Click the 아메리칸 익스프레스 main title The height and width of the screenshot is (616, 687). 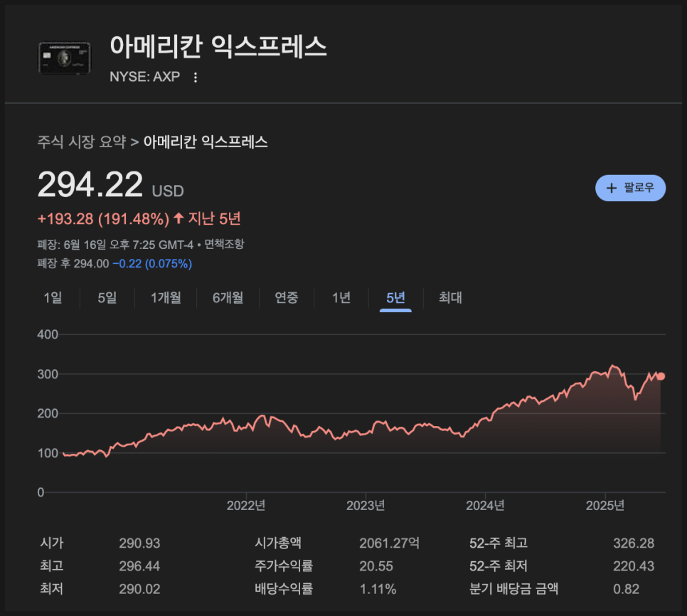tap(218, 46)
